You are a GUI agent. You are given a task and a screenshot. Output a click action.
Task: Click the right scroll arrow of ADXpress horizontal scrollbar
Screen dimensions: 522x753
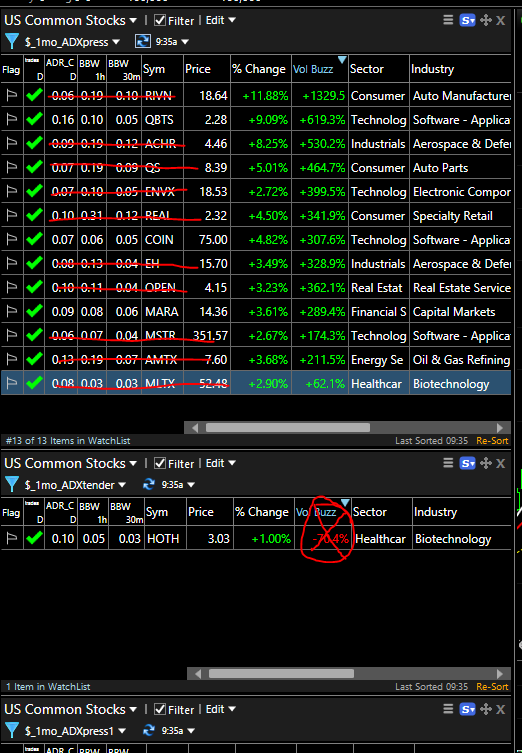point(500,427)
